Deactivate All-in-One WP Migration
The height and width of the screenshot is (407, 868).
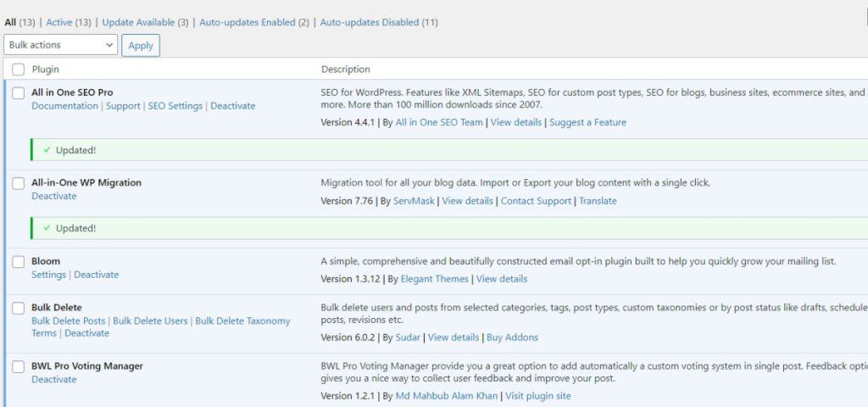tap(54, 196)
